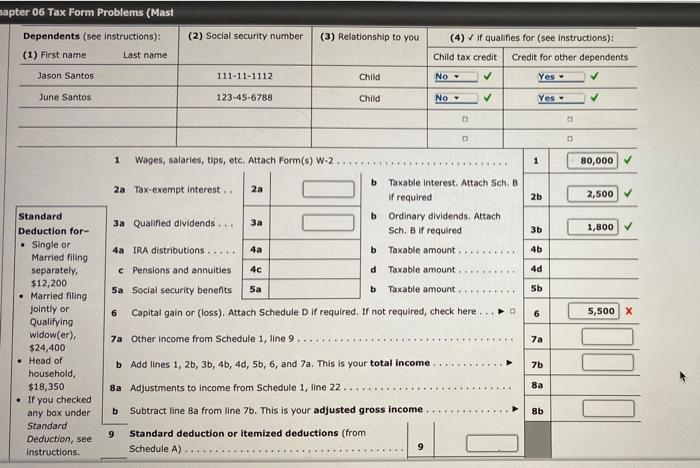Open June Santos Credit for other dependents dropdown
Screen dimensions: 700x468
(561, 98)
